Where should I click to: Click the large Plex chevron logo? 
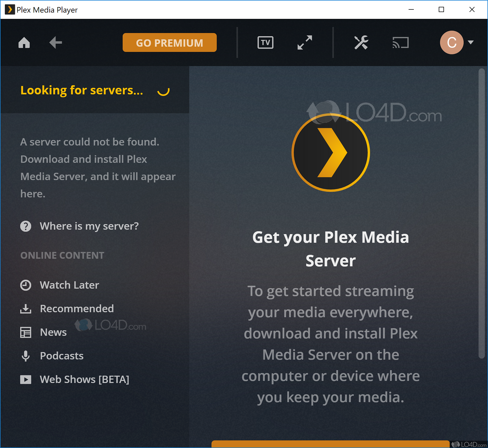[331, 153]
